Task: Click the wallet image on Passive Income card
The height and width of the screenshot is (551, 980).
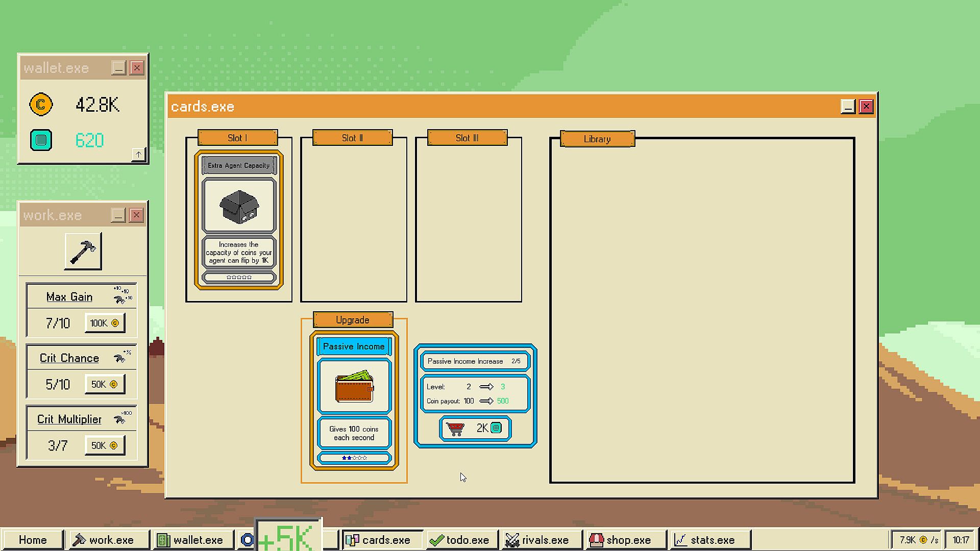Action: coord(354,386)
